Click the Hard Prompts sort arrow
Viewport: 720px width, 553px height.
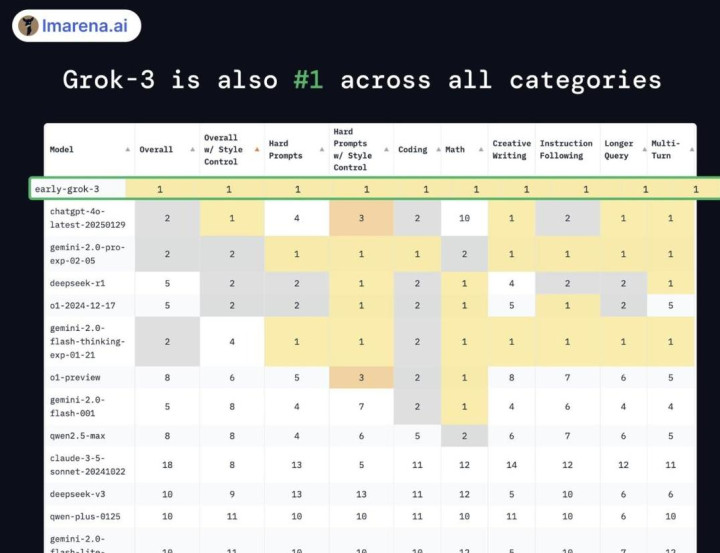point(322,149)
